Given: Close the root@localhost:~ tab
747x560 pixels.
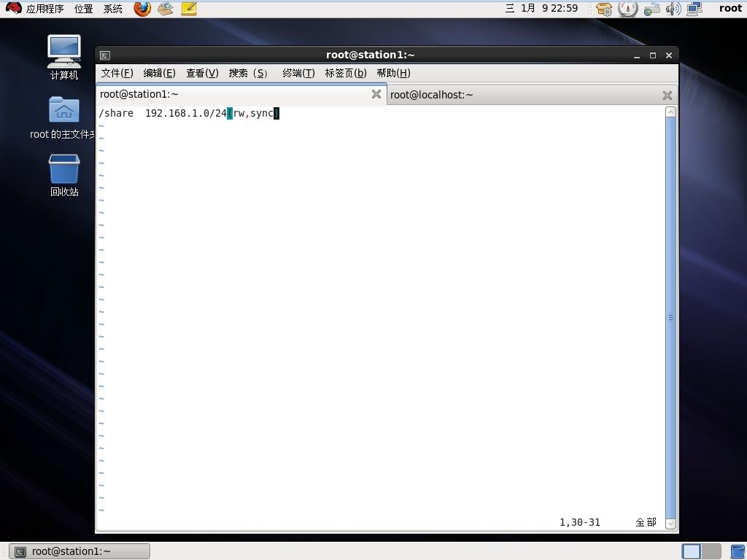Looking at the screenshot, I should (x=667, y=96).
